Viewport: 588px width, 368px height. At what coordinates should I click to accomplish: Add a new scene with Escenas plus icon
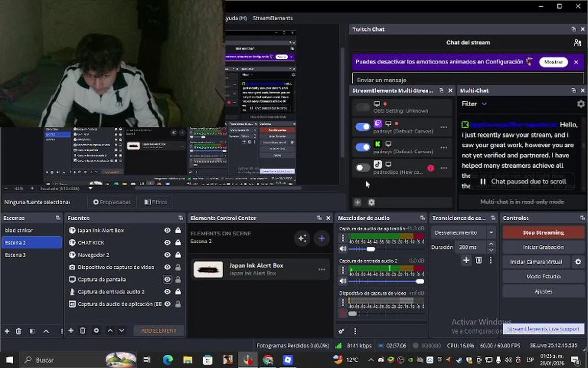(7, 331)
